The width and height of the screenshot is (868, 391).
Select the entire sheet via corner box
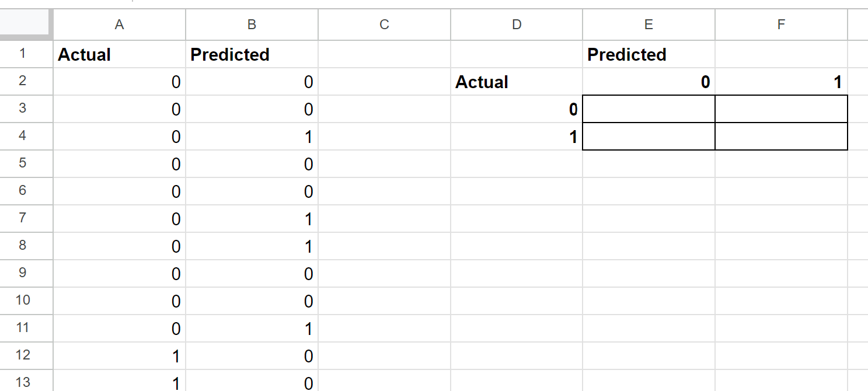click(26, 24)
